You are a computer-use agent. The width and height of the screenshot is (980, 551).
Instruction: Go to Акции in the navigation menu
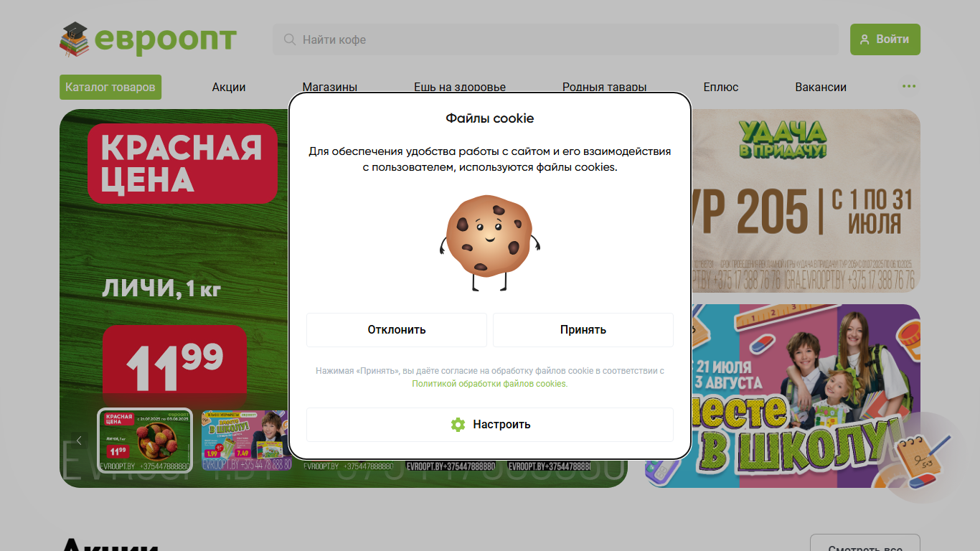tap(229, 88)
